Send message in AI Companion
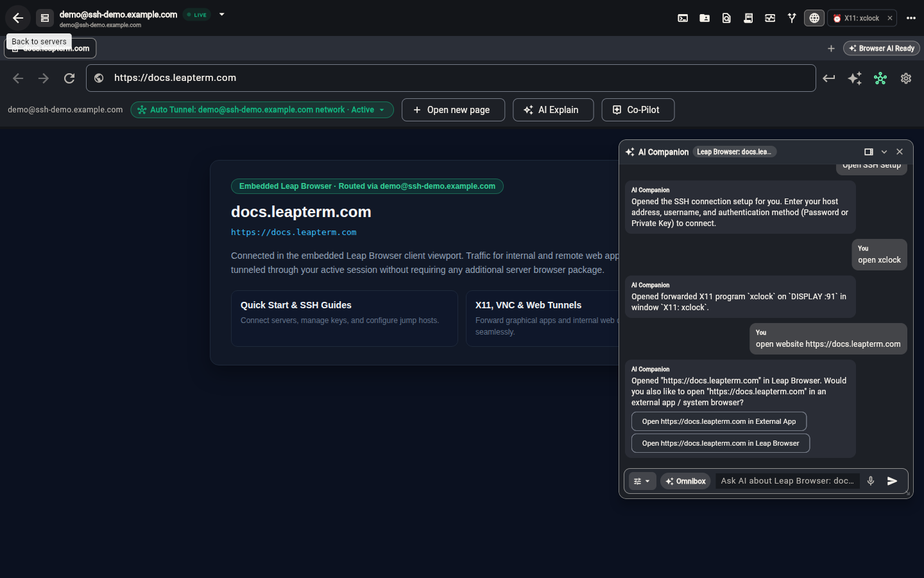Image resolution: width=924 pixels, height=578 pixels. (892, 481)
